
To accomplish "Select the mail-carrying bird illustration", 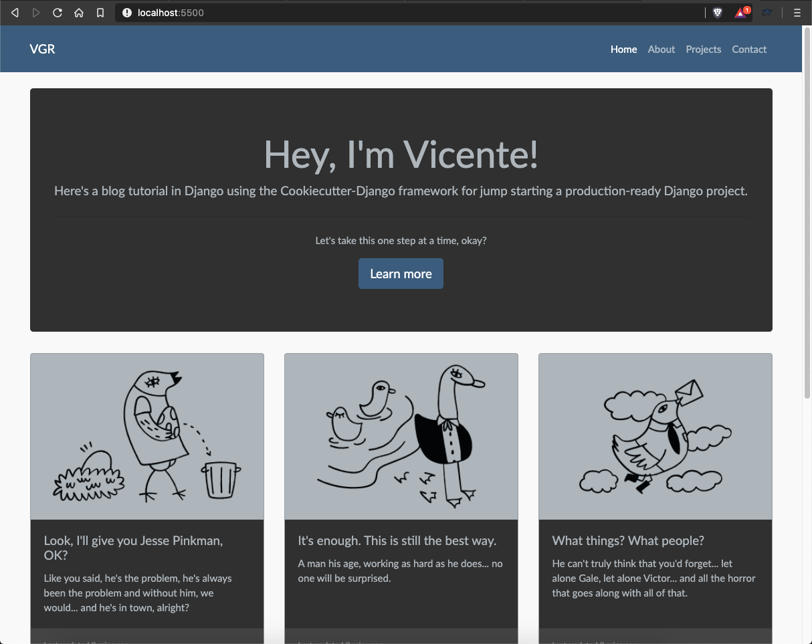I will pyautogui.click(x=655, y=437).
